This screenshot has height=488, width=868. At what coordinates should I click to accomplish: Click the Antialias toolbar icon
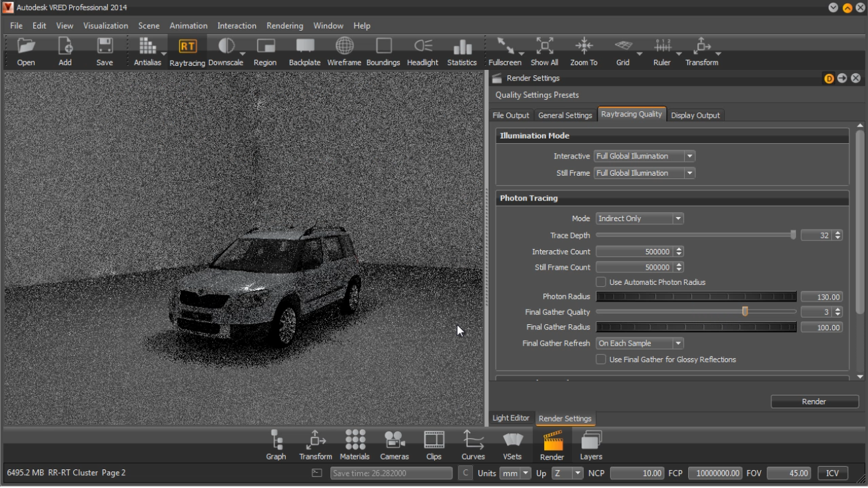point(147,51)
